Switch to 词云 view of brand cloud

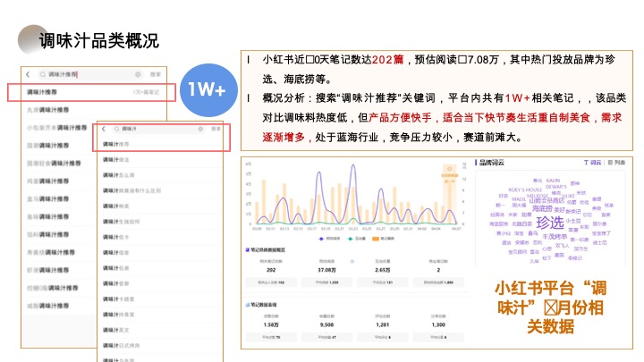(593, 163)
